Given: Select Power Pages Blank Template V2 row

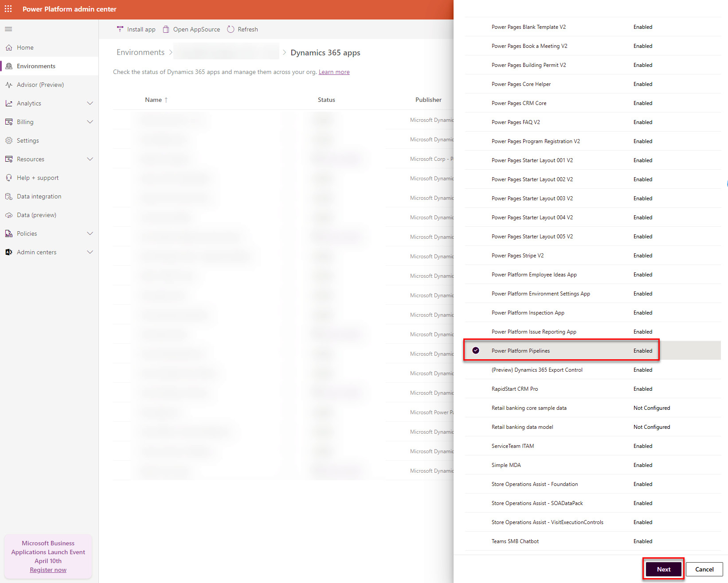Looking at the screenshot, I should click(593, 27).
